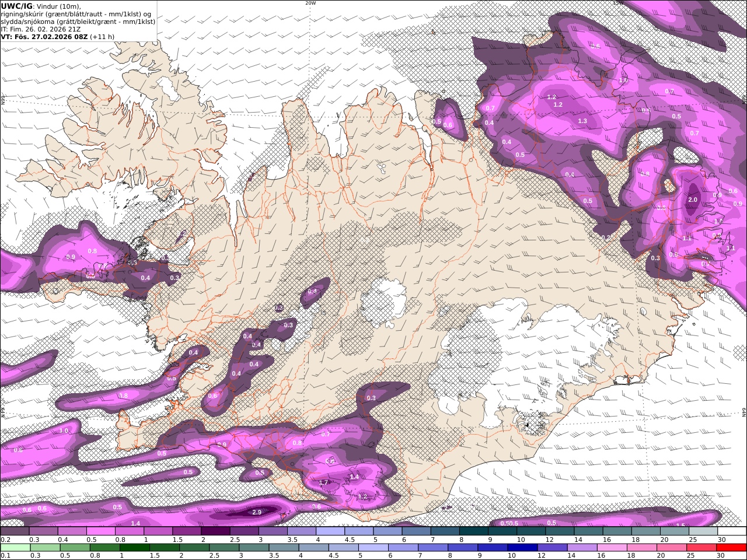Click the pale lavender swatch above 4 top row

coord(330,531)
